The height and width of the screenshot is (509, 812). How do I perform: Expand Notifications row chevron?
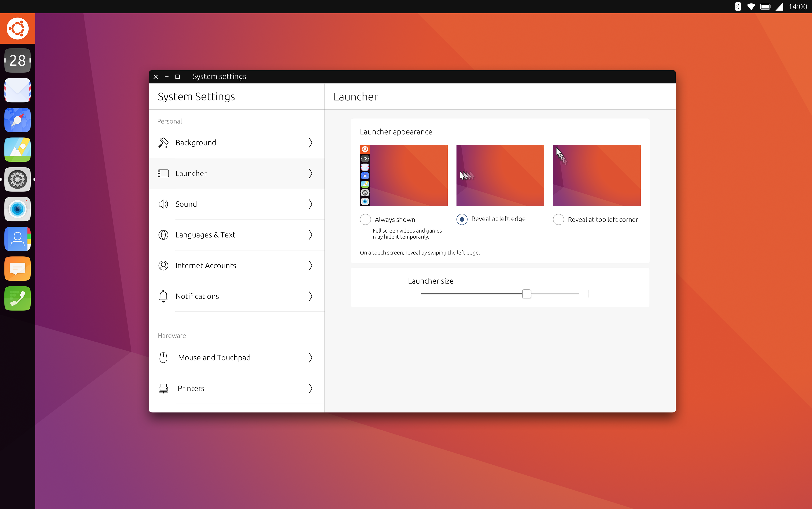(310, 296)
